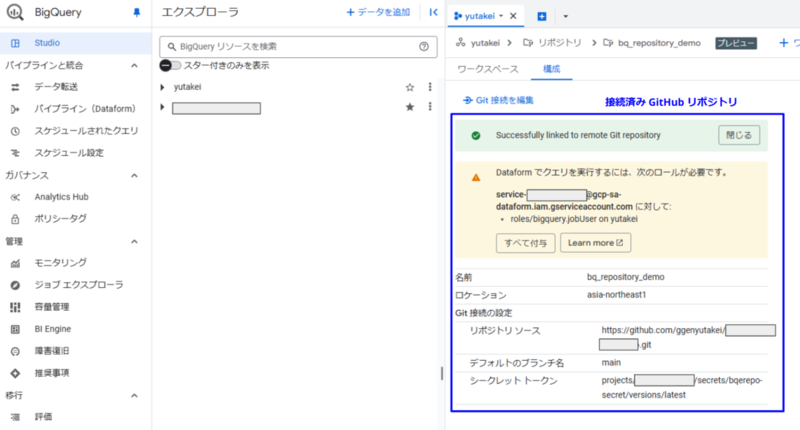This screenshot has height=430, width=800.
Task: Collapse the 管理 section
Action: 134,241
